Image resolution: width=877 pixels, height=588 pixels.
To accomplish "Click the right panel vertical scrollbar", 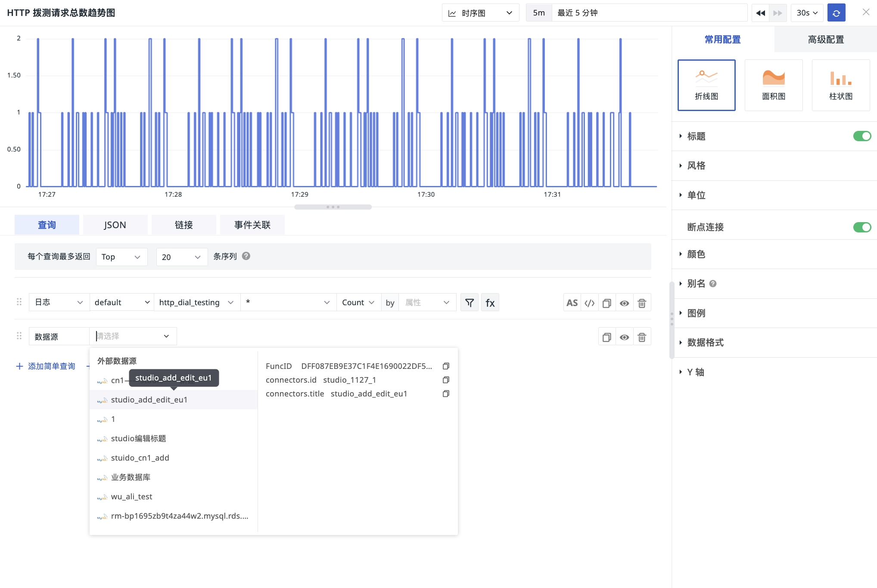I will pyautogui.click(x=672, y=320).
